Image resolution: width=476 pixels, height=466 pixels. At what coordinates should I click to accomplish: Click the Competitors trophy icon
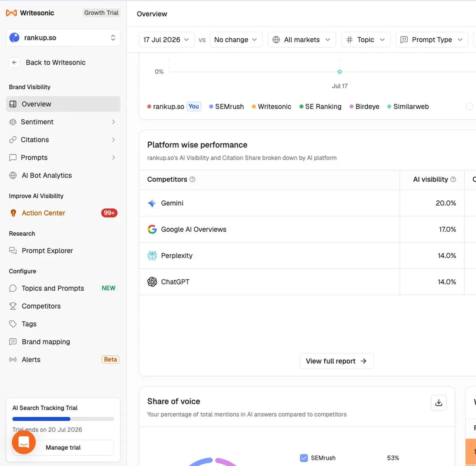[x=13, y=306]
